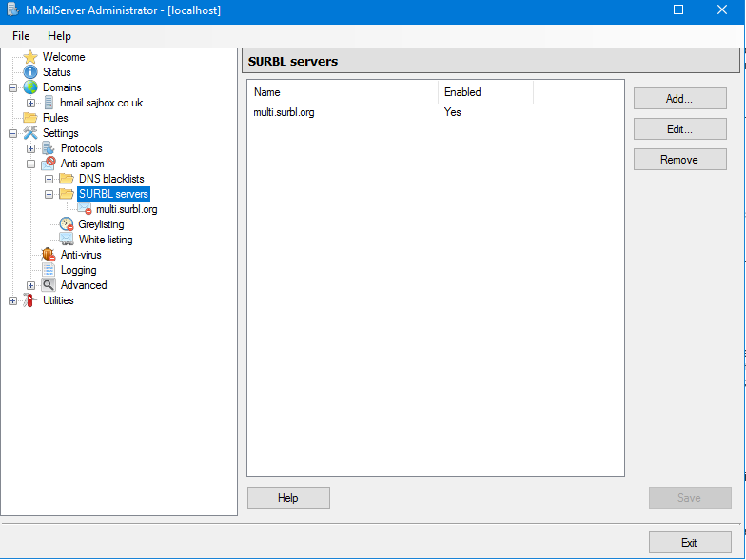Select highlighted SURBL servers tree item
The image size is (746, 560).
pyautogui.click(x=114, y=194)
